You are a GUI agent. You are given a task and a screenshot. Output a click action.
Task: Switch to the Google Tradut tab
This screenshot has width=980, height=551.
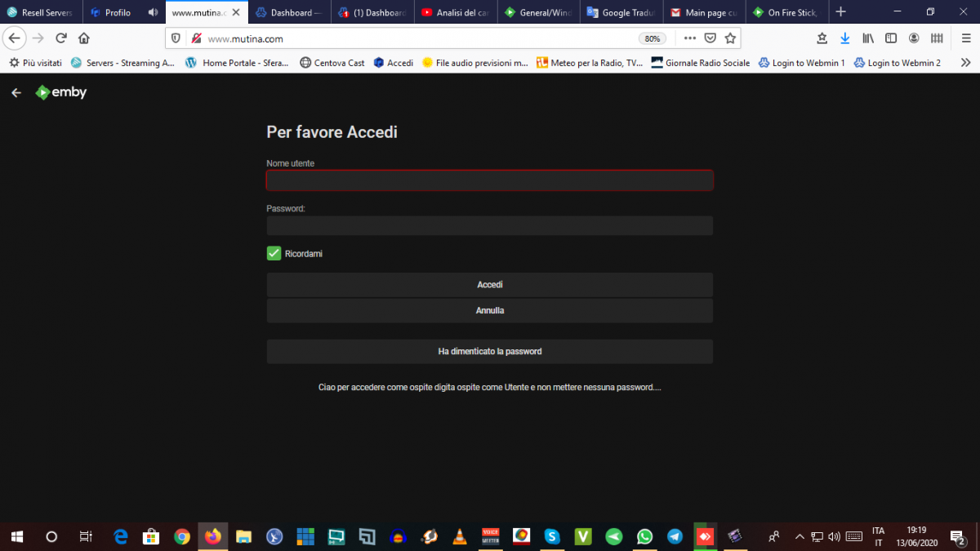(621, 12)
